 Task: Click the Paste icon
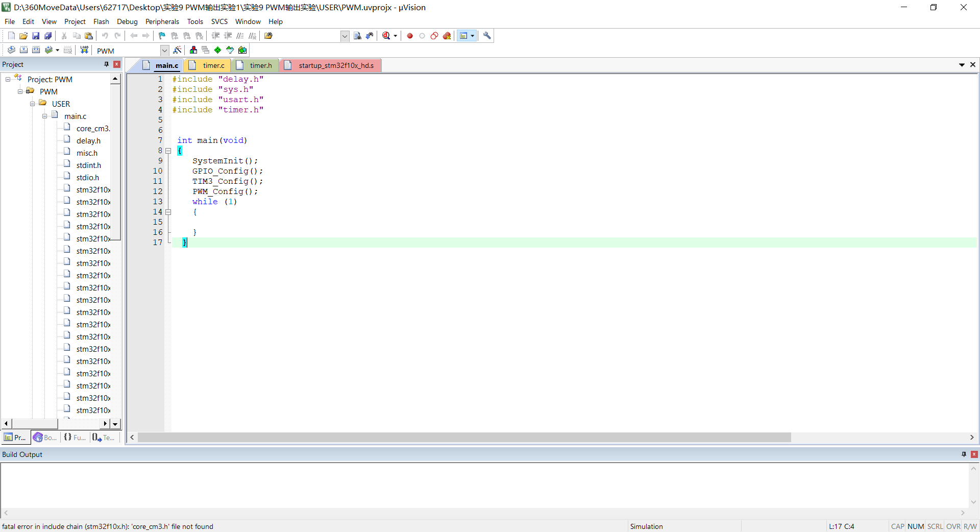89,36
